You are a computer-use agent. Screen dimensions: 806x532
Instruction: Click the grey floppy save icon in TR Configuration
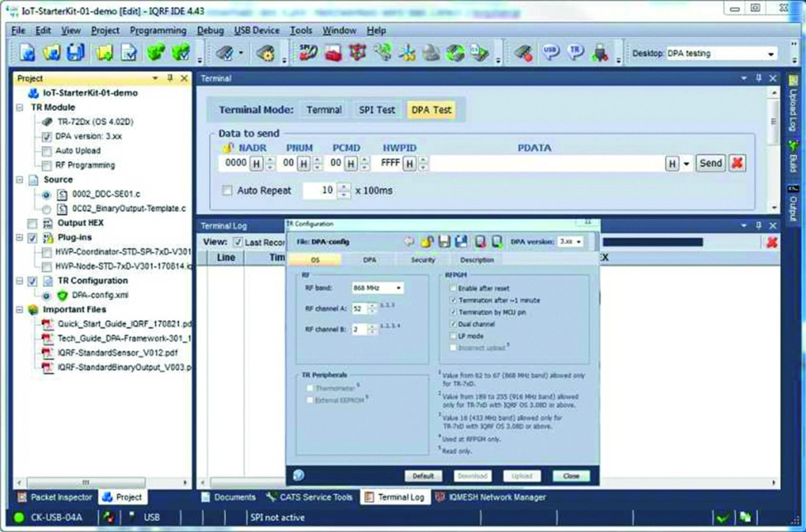click(x=444, y=241)
